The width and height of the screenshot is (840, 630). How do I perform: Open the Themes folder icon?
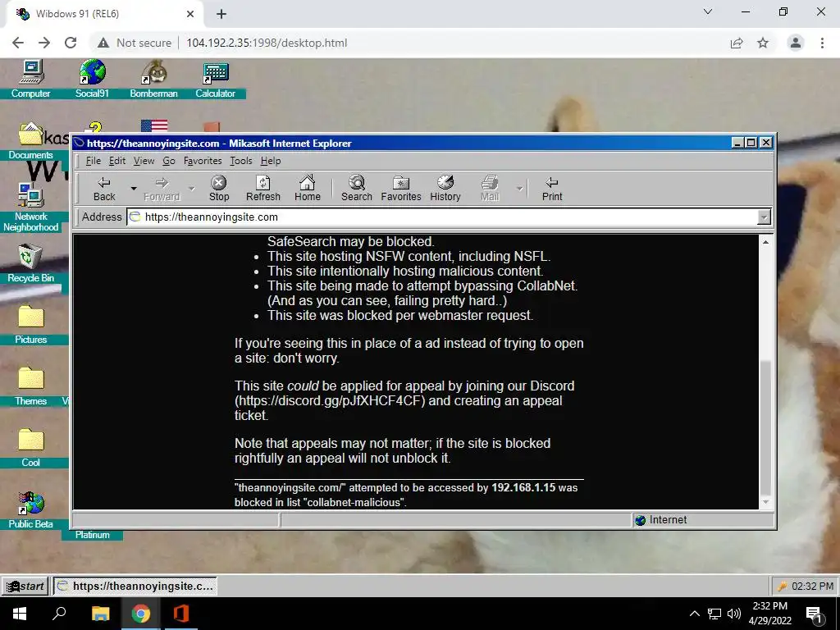[30, 386]
